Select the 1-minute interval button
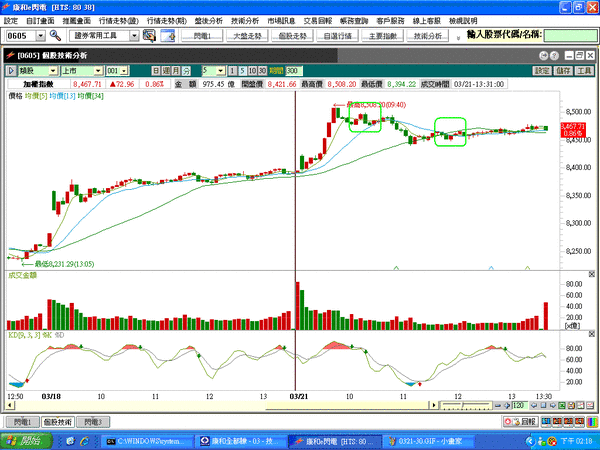Viewport: 600px width, 450px height. [232, 71]
